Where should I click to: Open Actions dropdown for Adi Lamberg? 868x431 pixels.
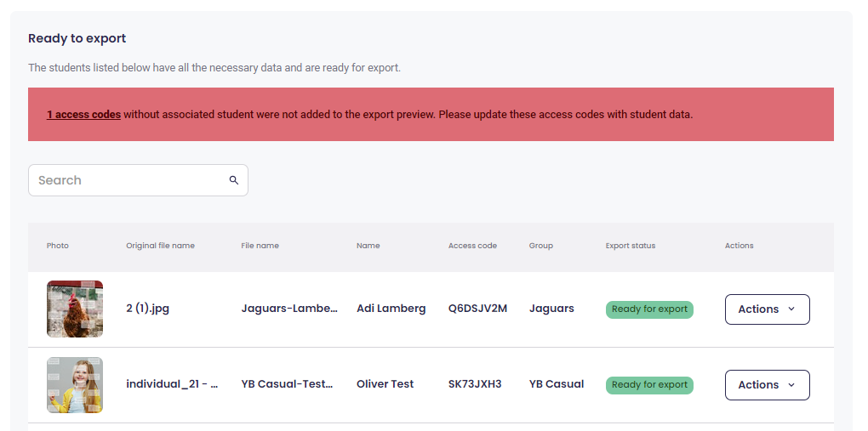click(768, 309)
